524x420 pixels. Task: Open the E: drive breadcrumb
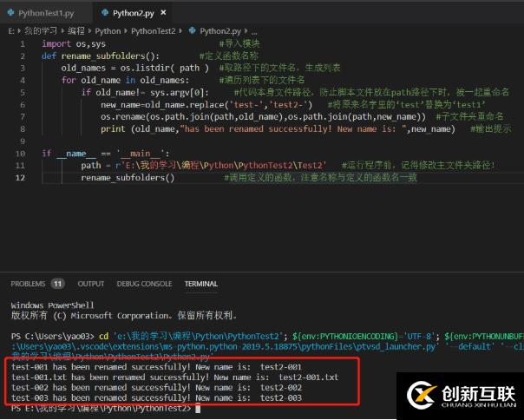click(11, 30)
